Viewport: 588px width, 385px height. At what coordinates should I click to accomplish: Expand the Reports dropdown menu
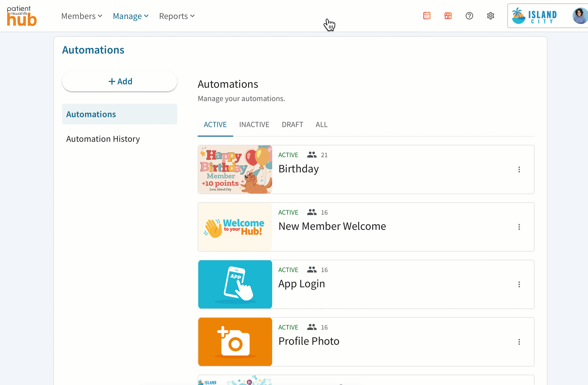177,16
